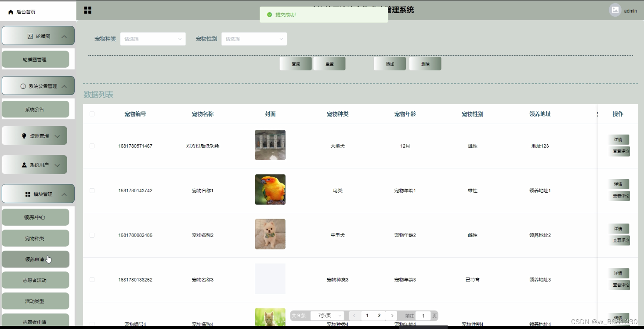
Task: Open 志愿者活动 menu item
Action: coord(35,280)
